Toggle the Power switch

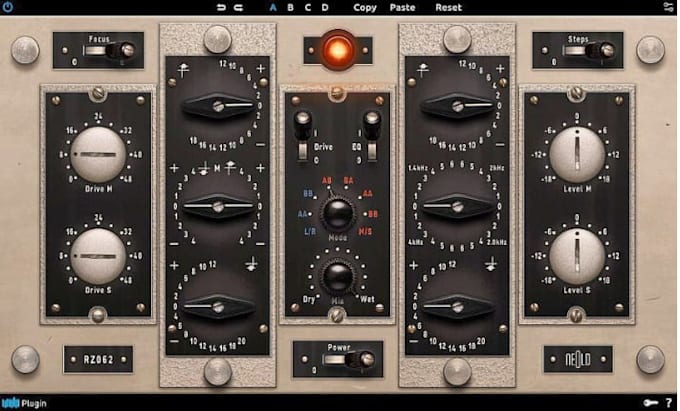click(x=350, y=359)
